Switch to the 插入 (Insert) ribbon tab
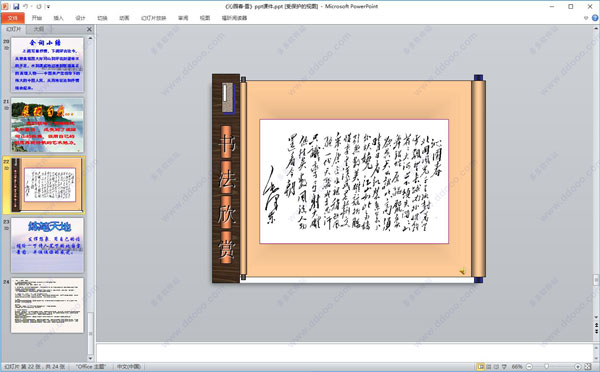 [59, 18]
